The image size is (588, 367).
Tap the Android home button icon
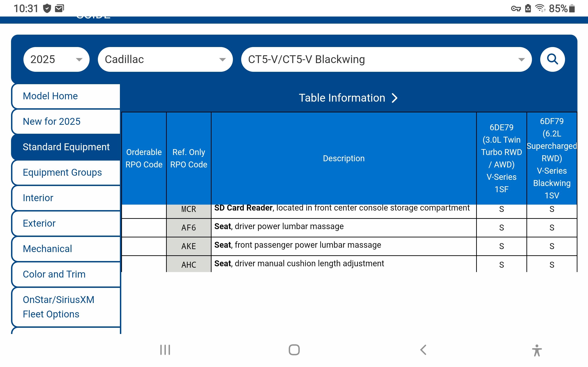pos(294,350)
